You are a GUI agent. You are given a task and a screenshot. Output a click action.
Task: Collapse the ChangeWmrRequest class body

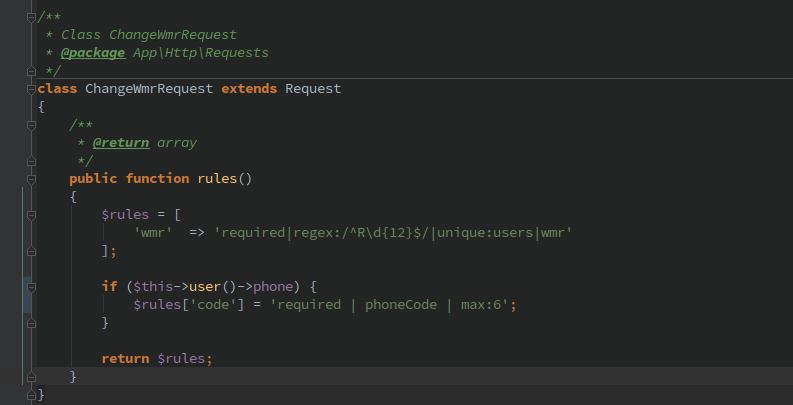32,88
